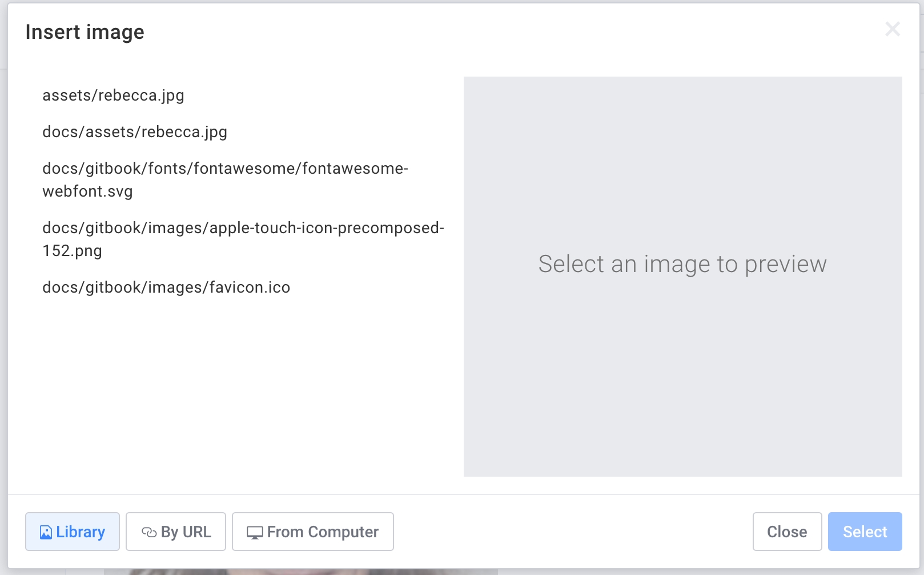Screen dimensions: 924x575
Task: Click the chain link icon beside By URL
Action: coord(149,532)
